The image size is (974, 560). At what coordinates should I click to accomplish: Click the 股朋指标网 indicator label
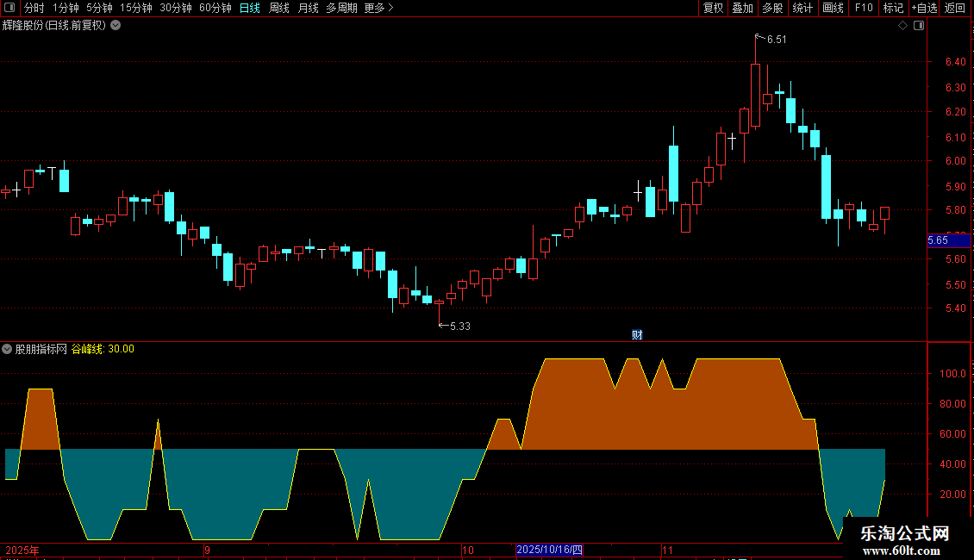point(41,349)
